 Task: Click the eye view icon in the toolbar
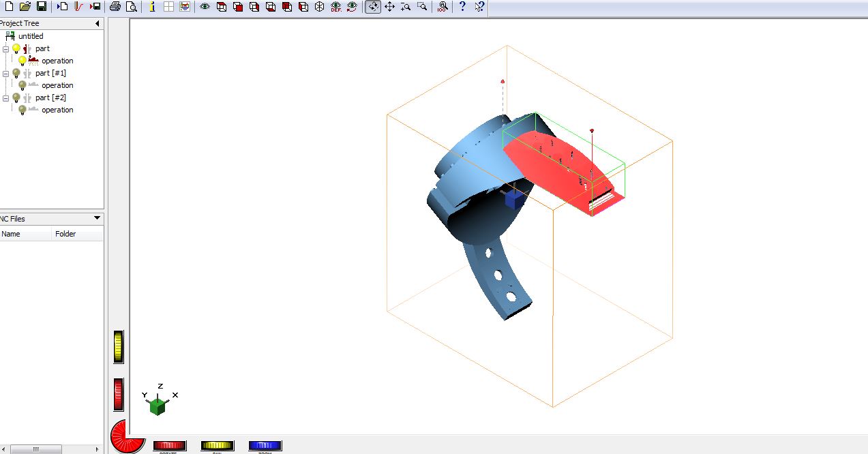click(205, 7)
